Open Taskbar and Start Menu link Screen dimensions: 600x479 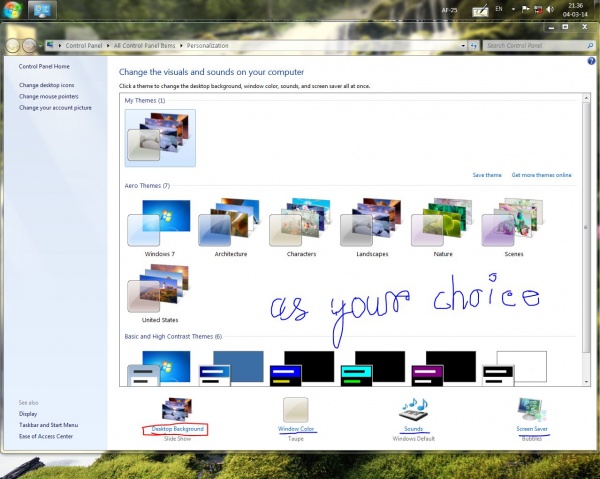[x=49, y=425]
